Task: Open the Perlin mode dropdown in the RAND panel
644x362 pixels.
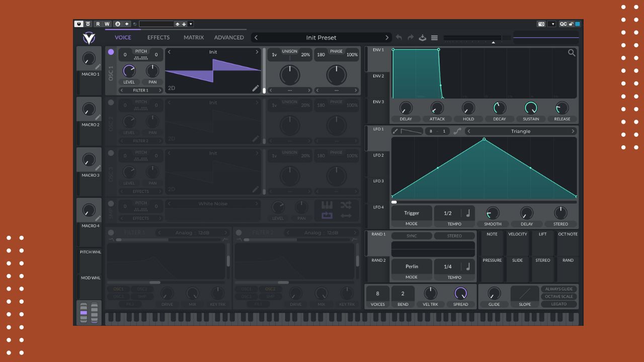Action: click(x=411, y=266)
